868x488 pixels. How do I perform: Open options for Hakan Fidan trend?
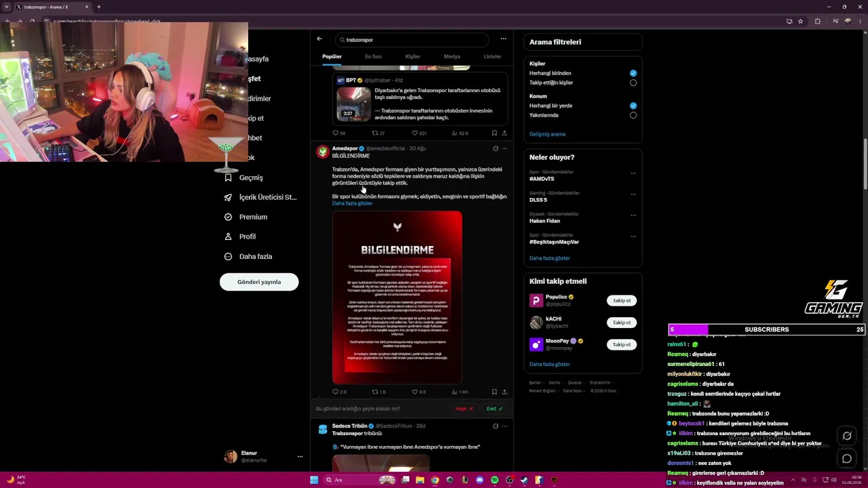pyautogui.click(x=633, y=215)
